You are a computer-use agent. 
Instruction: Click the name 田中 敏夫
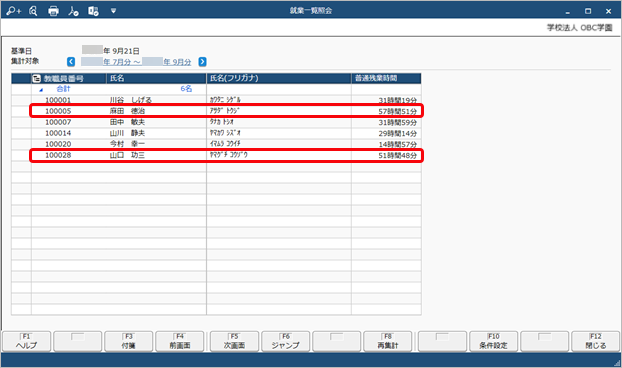127,122
